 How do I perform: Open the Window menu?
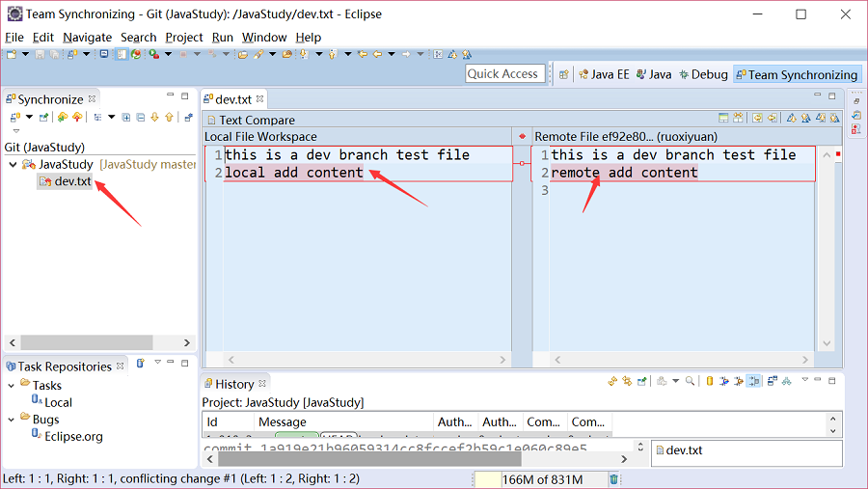coord(264,37)
